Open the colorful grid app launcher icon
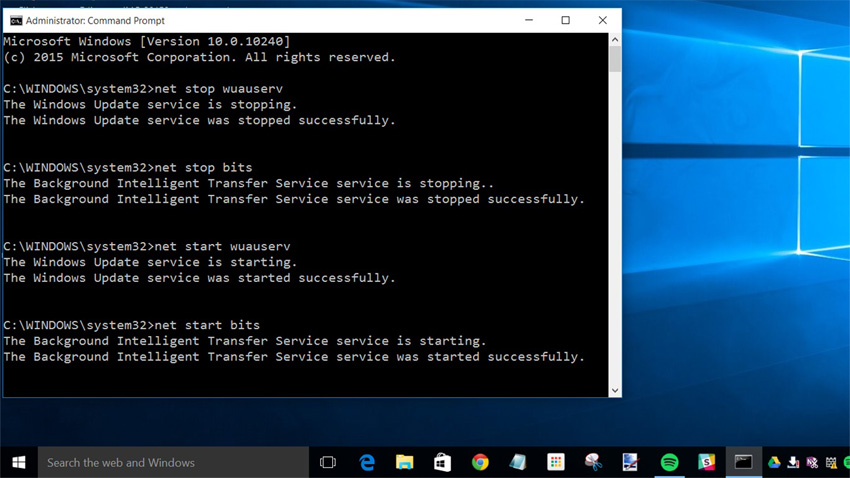 click(556, 462)
